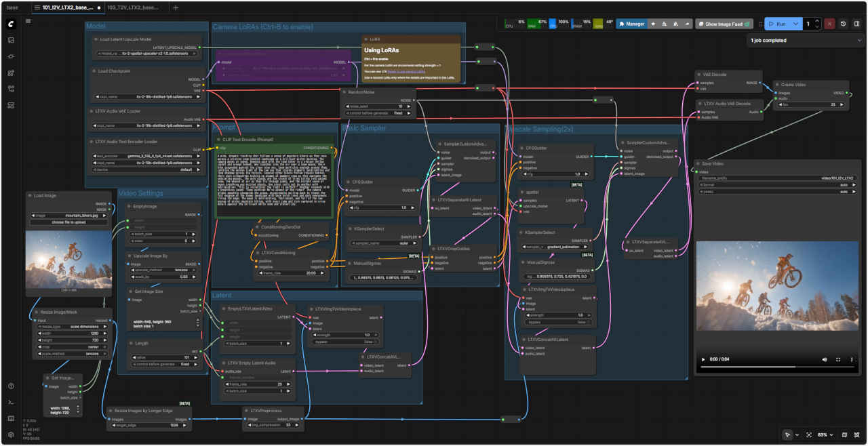Mute the Save Video preview audio
The image size is (868, 446).
[x=825, y=359]
